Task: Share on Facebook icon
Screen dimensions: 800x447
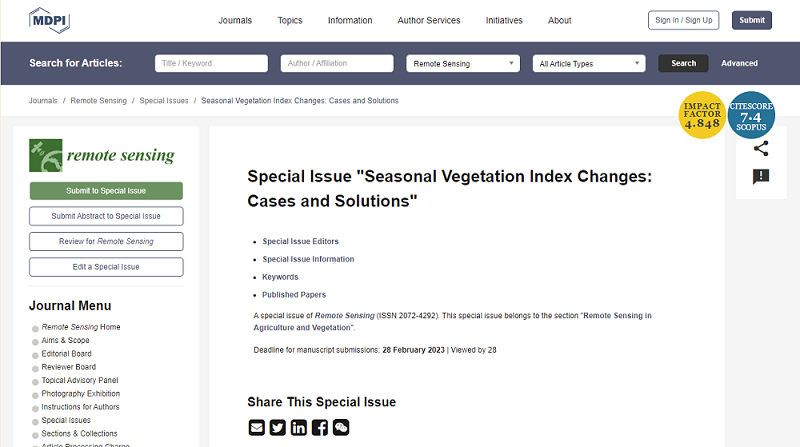Action: pyautogui.click(x=320, y=428)
